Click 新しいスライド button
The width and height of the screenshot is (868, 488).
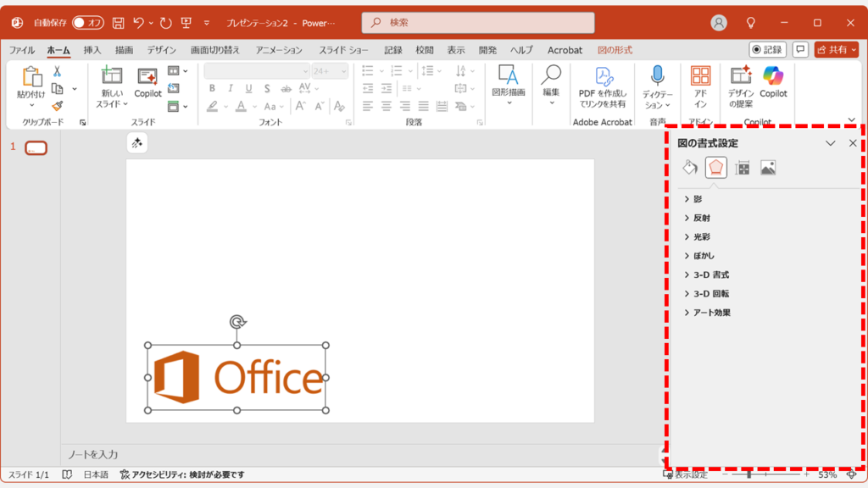coord(111,87)
